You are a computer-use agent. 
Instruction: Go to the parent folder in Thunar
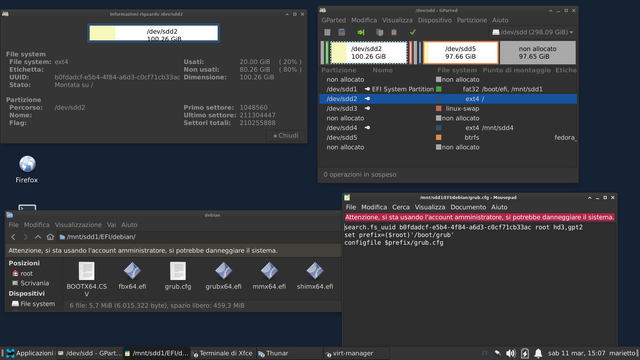[38, 237]
